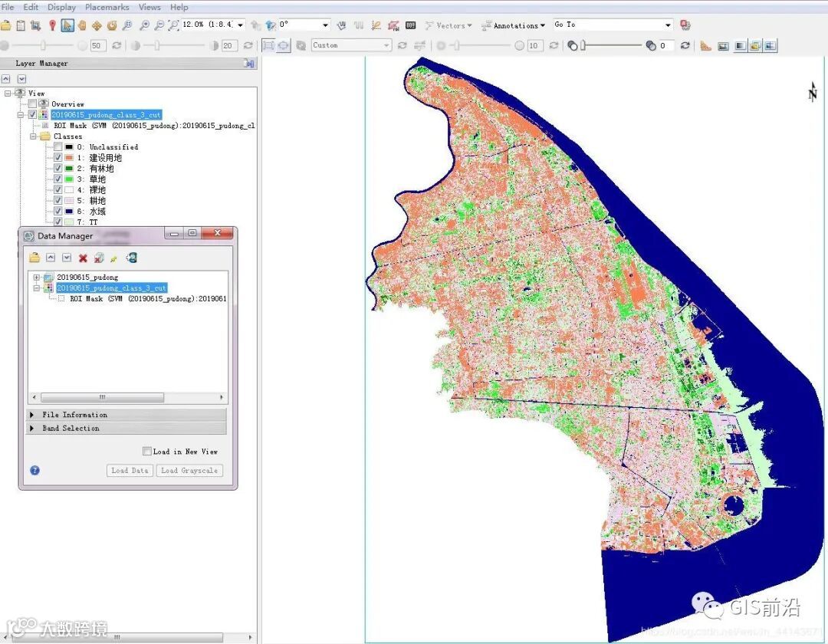Check the Load in New View box

[147, 452]
